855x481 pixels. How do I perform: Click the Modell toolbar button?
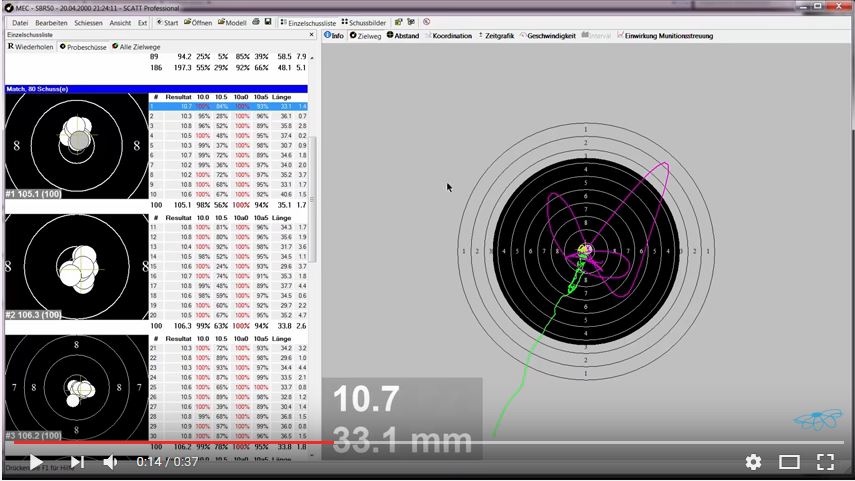(x=233, y=21)
